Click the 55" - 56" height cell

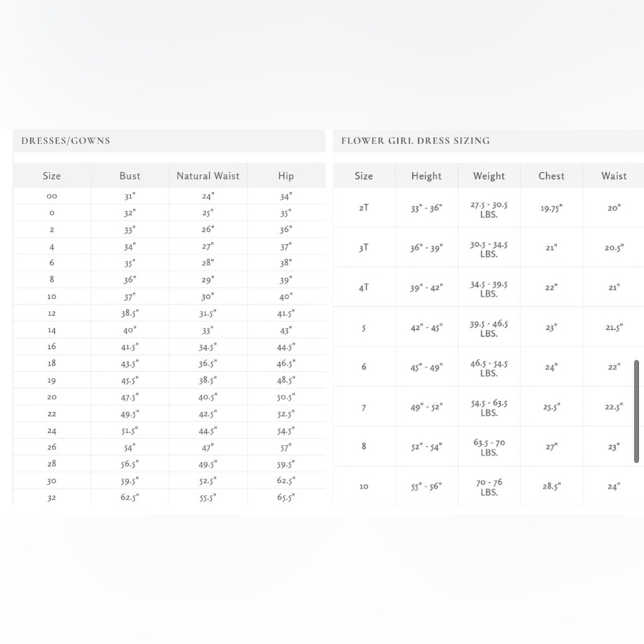[x=426, y=486]
